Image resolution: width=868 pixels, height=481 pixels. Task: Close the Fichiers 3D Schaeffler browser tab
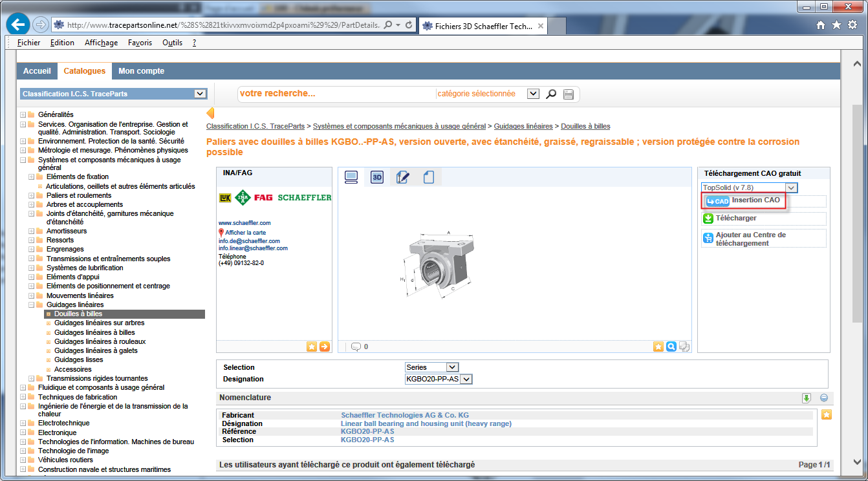point(540,27)
